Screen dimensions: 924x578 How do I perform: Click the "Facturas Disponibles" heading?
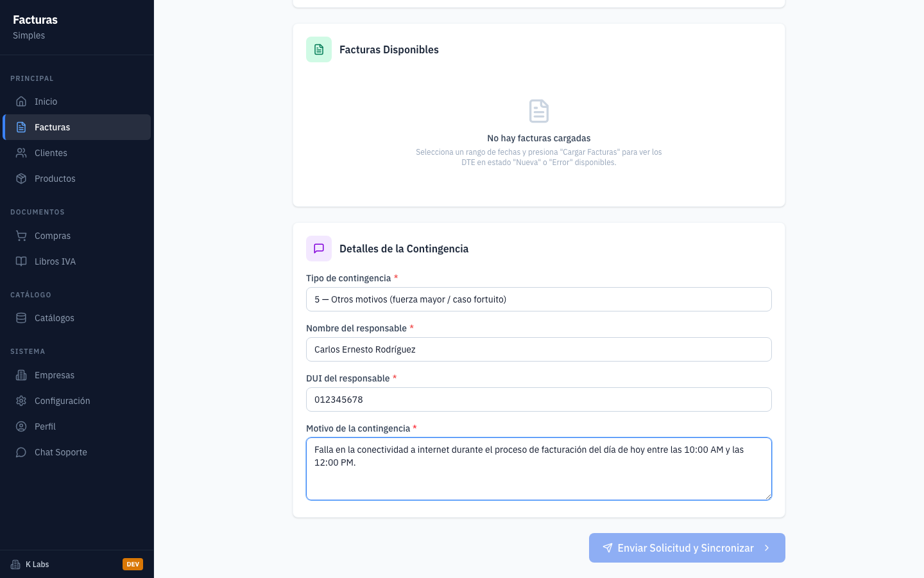pos(389,49)
